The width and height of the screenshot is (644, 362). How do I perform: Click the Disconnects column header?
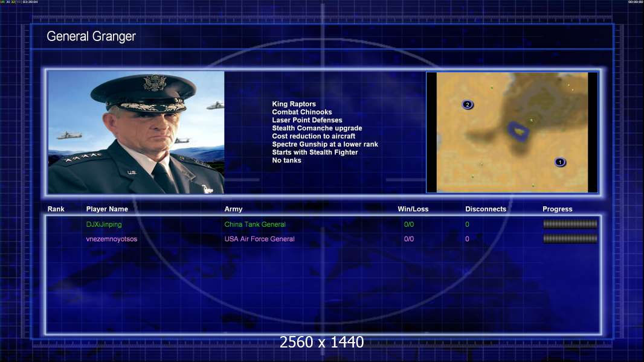[x=486, y=209]
